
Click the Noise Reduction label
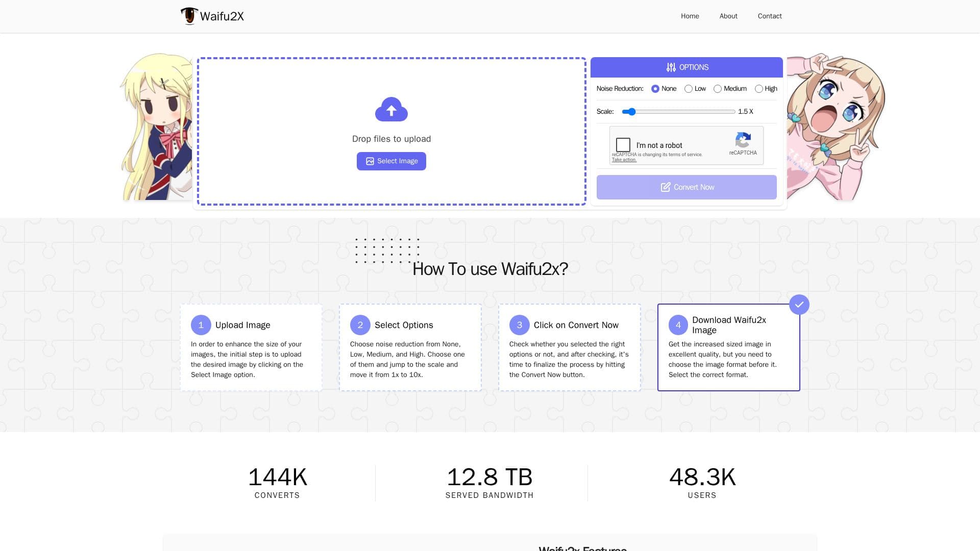click(x=620, y=89)
